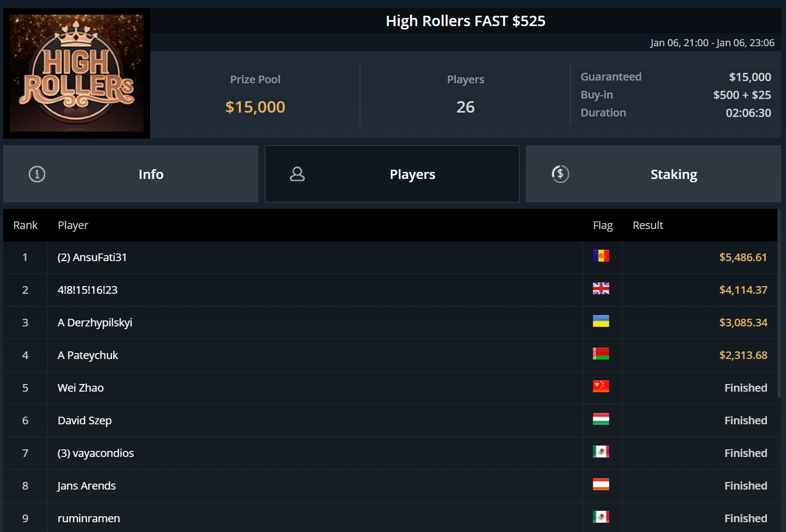Image resolution: width=786 pixels, height=532 pixels.
Task: Click the Players tab person icon
Action: [297, 174]
